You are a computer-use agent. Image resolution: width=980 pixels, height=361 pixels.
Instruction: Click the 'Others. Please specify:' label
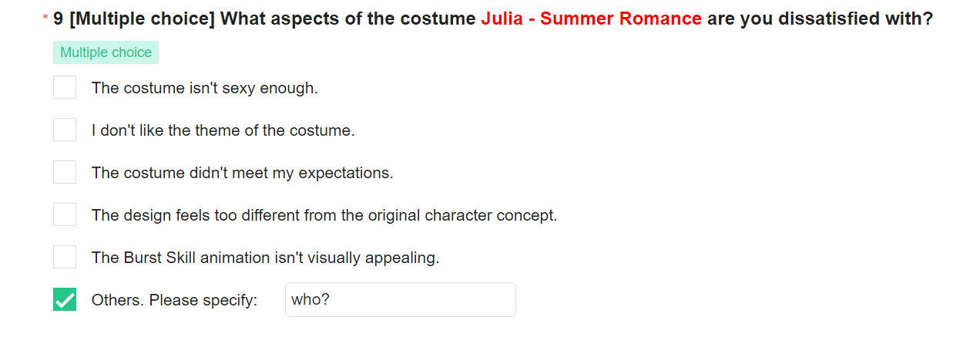(175, 300)
